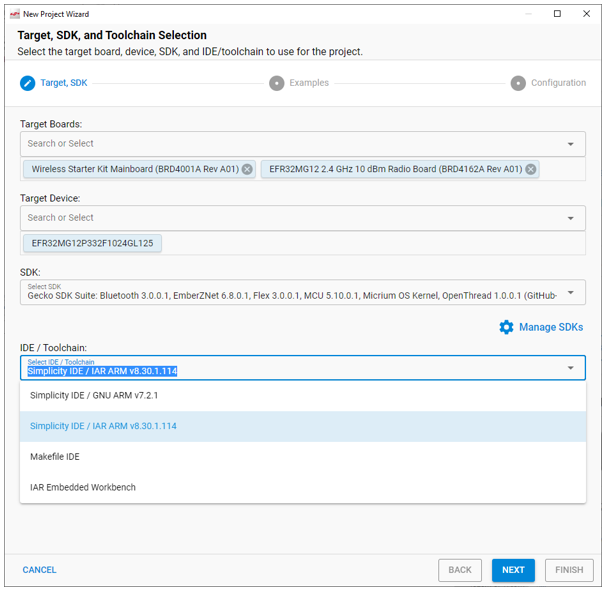Screen dimensions: 607x592
Task: Click the Target Device search field
Action: [x=303, y=218]
